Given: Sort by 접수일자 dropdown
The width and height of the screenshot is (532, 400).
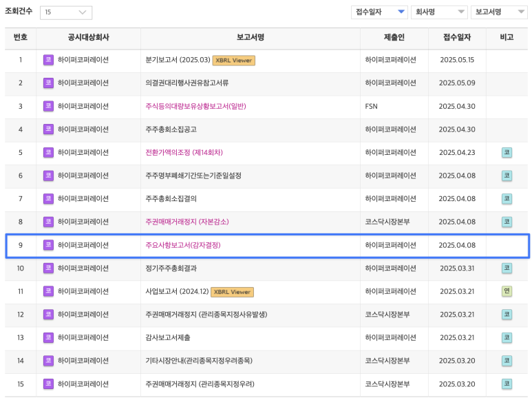Looking at the screenshot, I should point(380,12).
